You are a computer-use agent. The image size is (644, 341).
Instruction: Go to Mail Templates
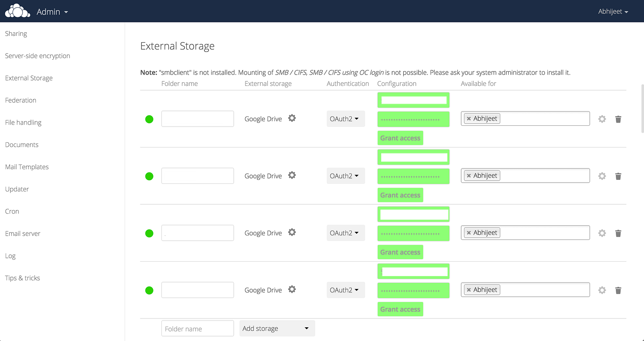point(27,166)
